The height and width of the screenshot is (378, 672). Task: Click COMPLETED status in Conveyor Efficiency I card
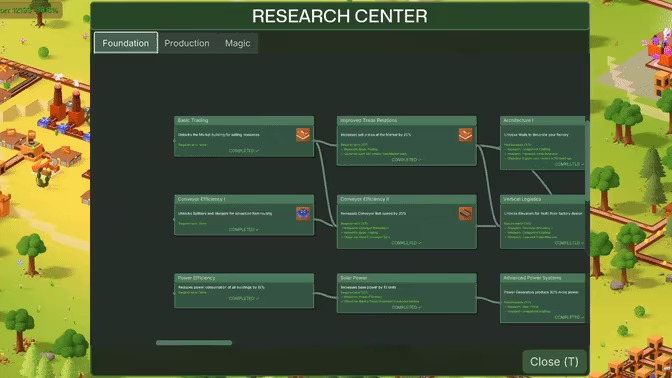[244, 230]
